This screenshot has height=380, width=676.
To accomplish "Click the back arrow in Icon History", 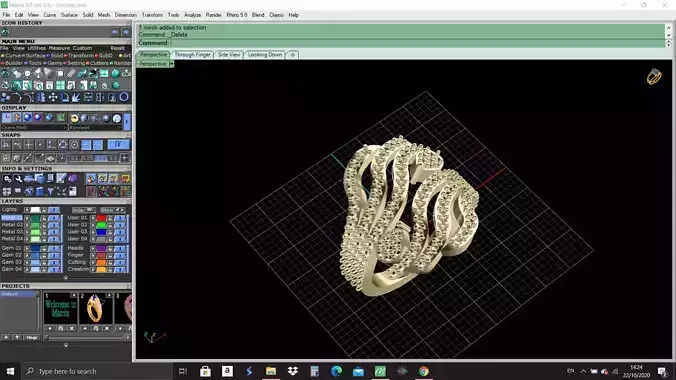I will tap(115, 32).
